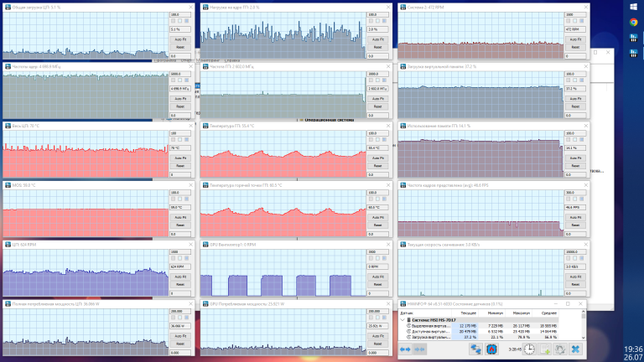Image resolution: width=644 pixels, height=362 pixels.
Task: Open Windows Start button
Action: pos(633,7)
